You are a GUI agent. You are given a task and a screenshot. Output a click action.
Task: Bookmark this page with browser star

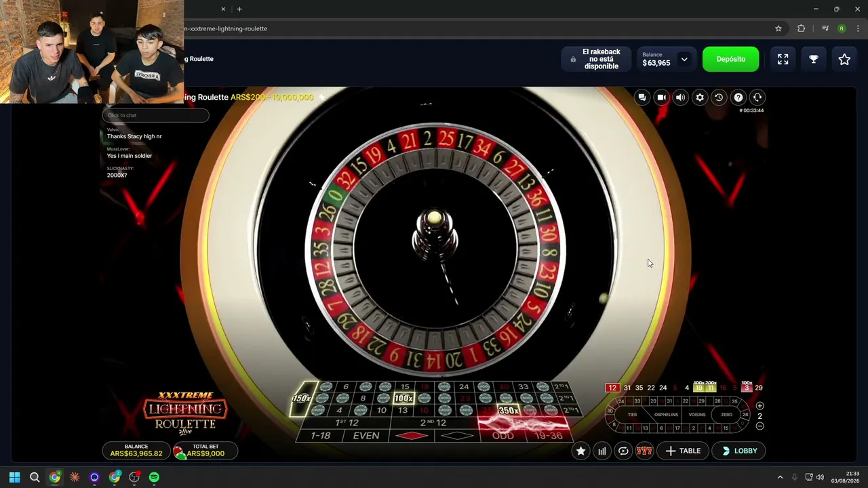coord(778,28)
